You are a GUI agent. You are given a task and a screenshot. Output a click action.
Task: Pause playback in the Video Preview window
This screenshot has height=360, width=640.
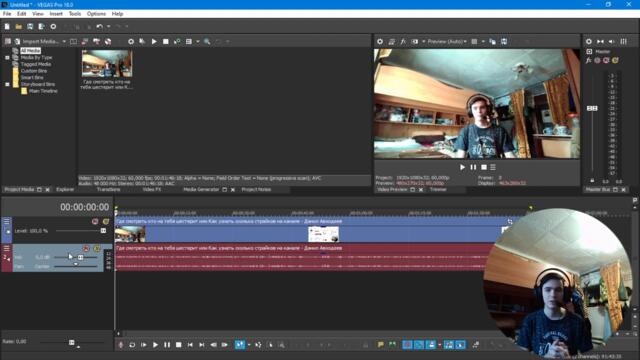click(473, 167)
